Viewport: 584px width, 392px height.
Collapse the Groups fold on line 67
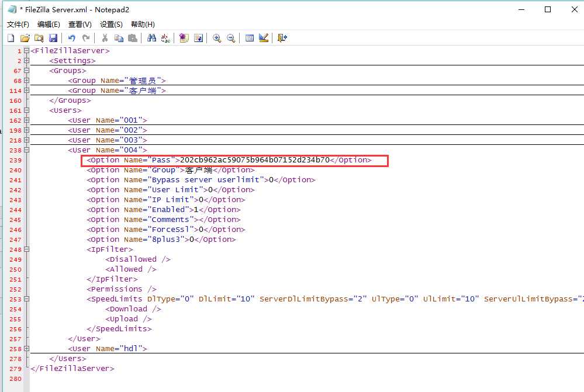click(x=26, y=70)
